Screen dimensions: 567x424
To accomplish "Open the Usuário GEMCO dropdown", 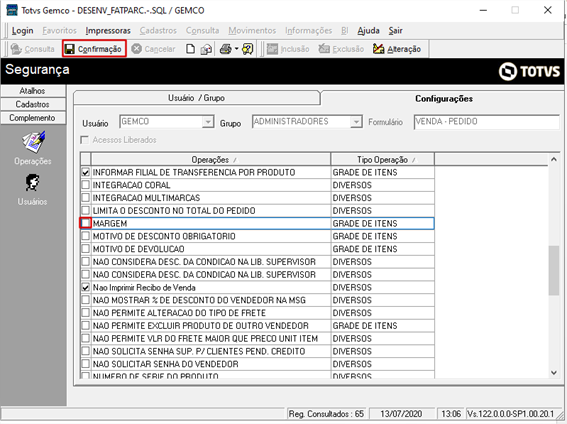I will pyautogui.click(x=208, y=122).
